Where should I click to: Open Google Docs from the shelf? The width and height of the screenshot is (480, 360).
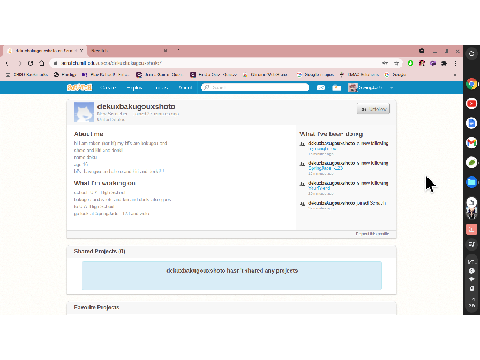click(x=471, y=123)
